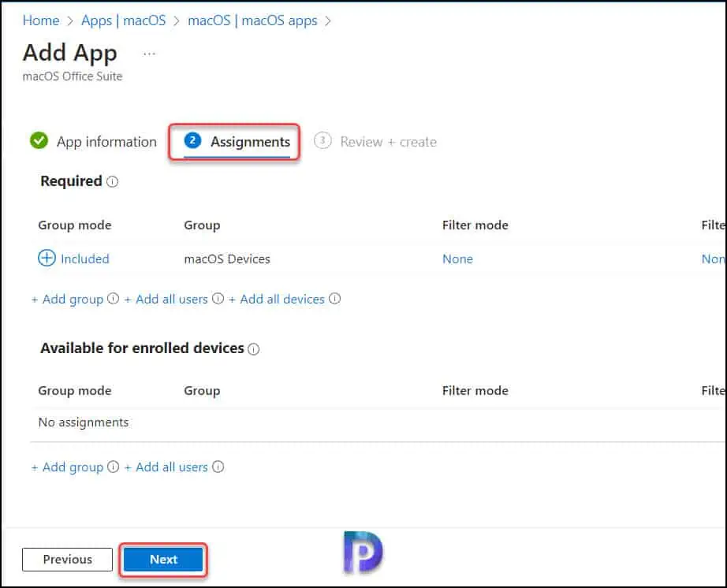The width and height of the screenshot is (727, 588).
Task: Show info for Required Add all users
Action: pos(218,299)
